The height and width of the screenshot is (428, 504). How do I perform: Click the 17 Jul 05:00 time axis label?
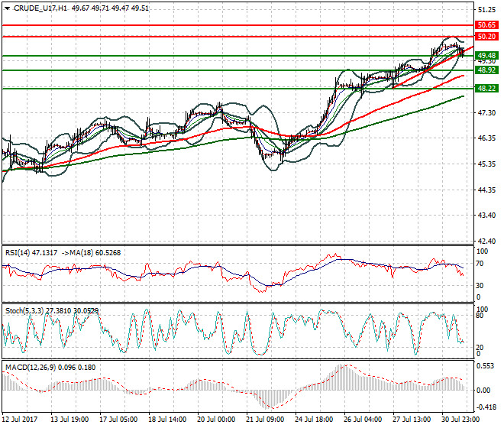coord(118,420)
